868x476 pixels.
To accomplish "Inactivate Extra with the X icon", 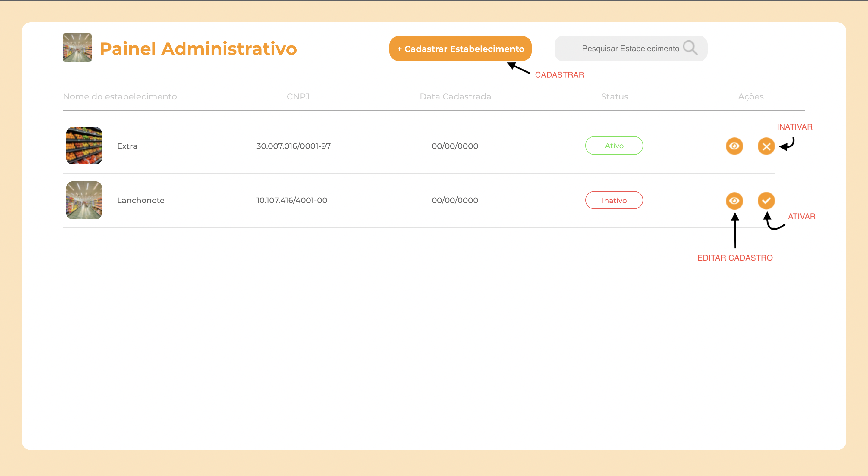I will [x=766, y=146].
